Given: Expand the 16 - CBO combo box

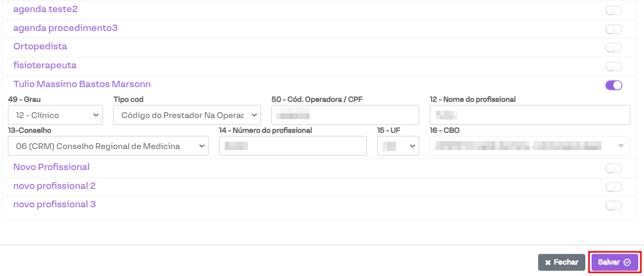Looking at the screenshot, I should pos(530,146).
